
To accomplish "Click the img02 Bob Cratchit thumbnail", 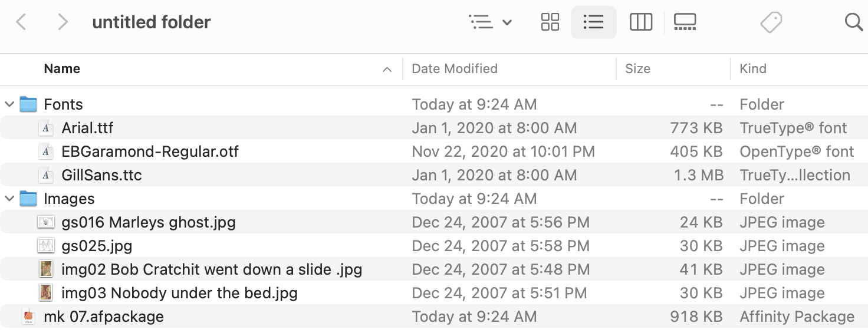I will [45, 269].
